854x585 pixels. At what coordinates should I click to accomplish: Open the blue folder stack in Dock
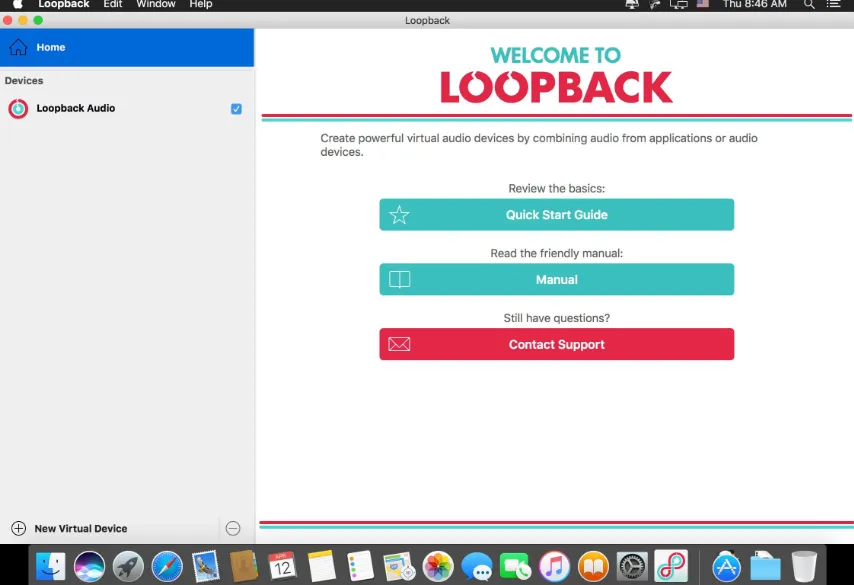pyautogui.click(x=765, y=566)
